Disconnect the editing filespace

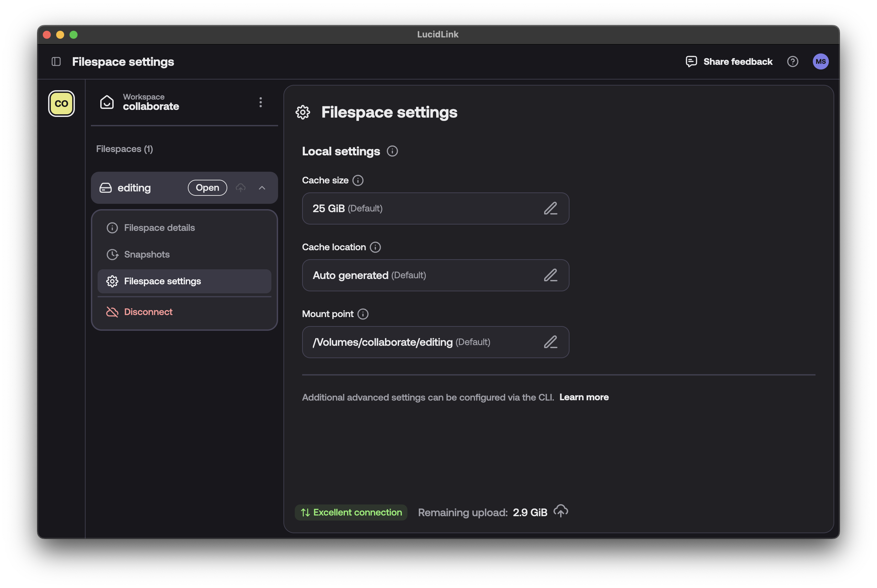[184, 312]
